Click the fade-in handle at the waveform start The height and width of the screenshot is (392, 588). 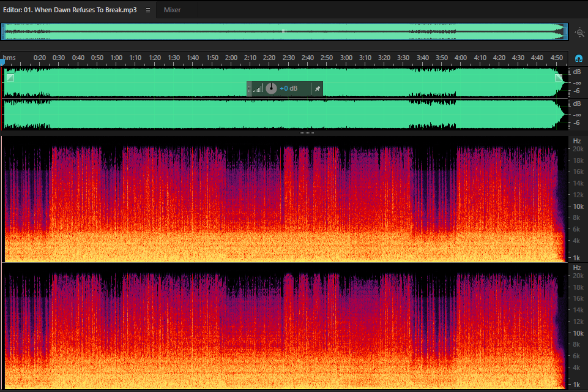[x=10, y=78]
